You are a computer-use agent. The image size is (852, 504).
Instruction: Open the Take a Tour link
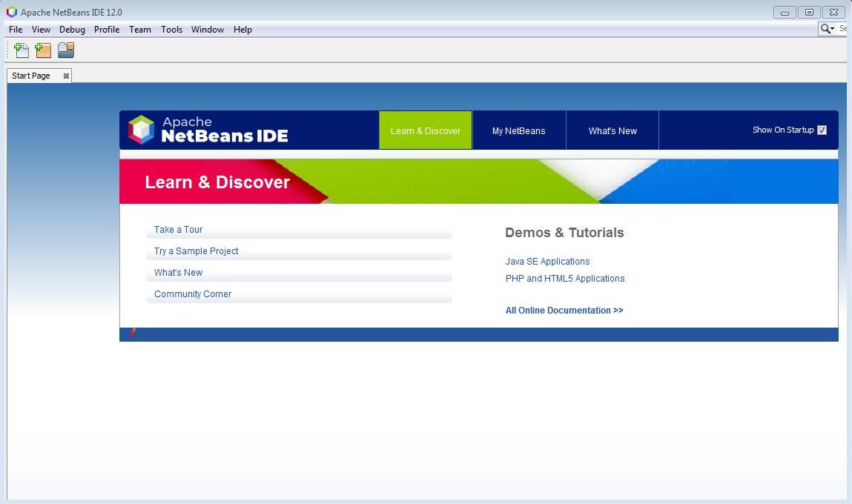click(178, 230)
